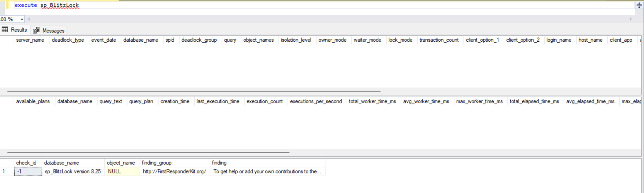Screen dimensions: 644x193
Task: Click the second grid horizontal scrollbar
Action: tap(148, 153)
